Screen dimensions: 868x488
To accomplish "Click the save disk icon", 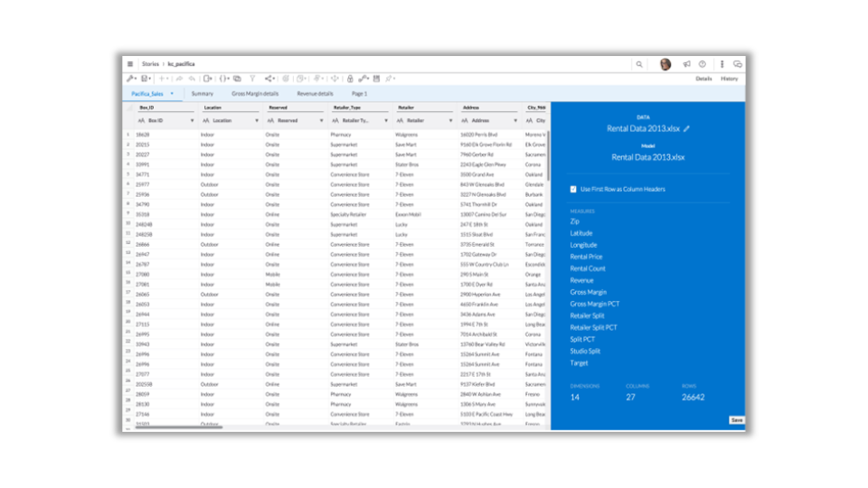I will coord(144,79).
